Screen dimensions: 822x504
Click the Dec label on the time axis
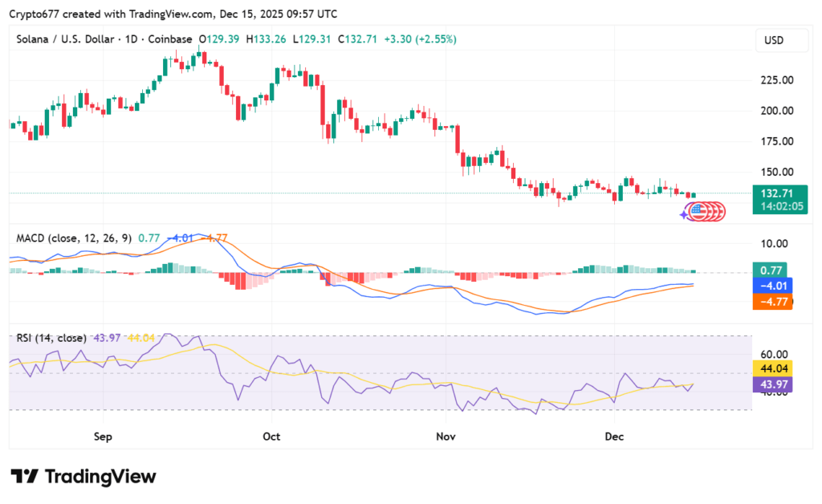(614, 437)
